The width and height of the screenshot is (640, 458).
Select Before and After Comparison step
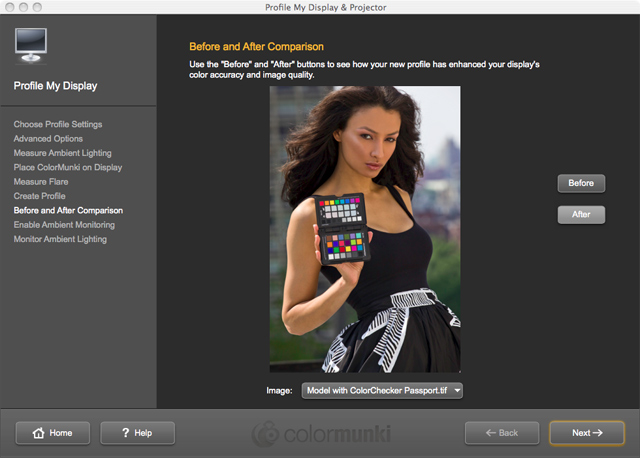tap(68, 210)
